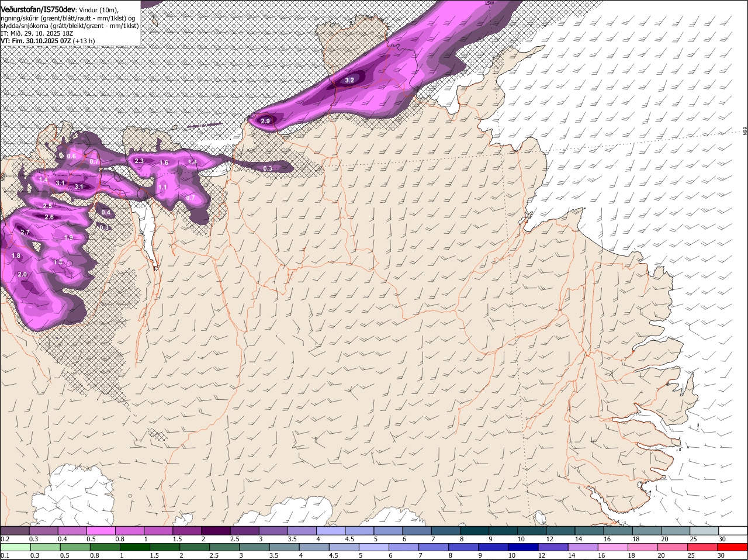The image size is (748, 560).
Task: Click the 2.7 map value label
Action: coord(25,232)
